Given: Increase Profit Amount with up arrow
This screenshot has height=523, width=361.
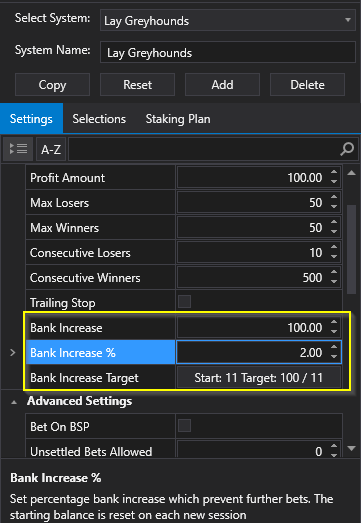Looking at the screenshot, I should (x=334, y=173).
